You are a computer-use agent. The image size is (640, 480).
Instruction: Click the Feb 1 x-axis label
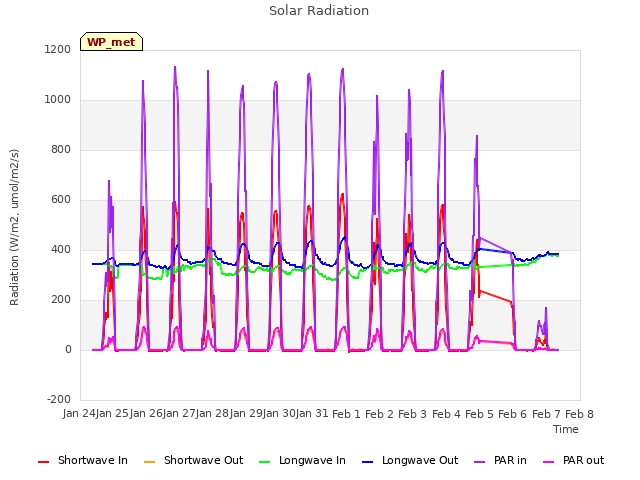click(346, 414)
